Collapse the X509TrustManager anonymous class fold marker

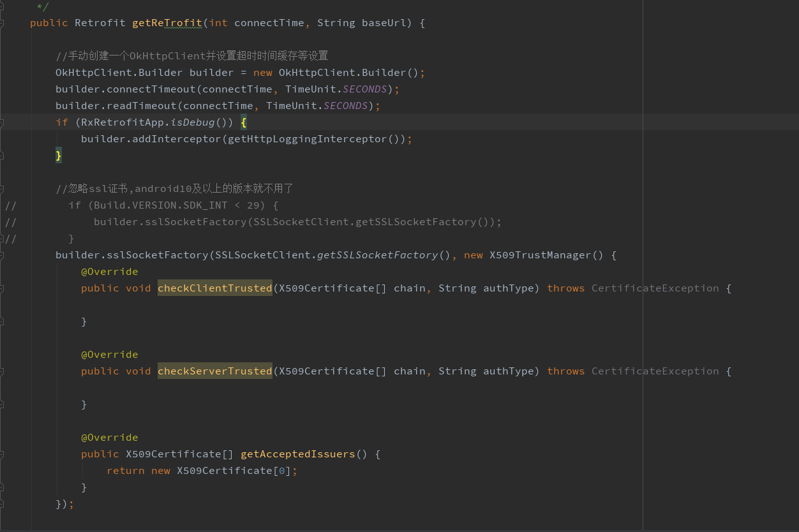(2, 255)
